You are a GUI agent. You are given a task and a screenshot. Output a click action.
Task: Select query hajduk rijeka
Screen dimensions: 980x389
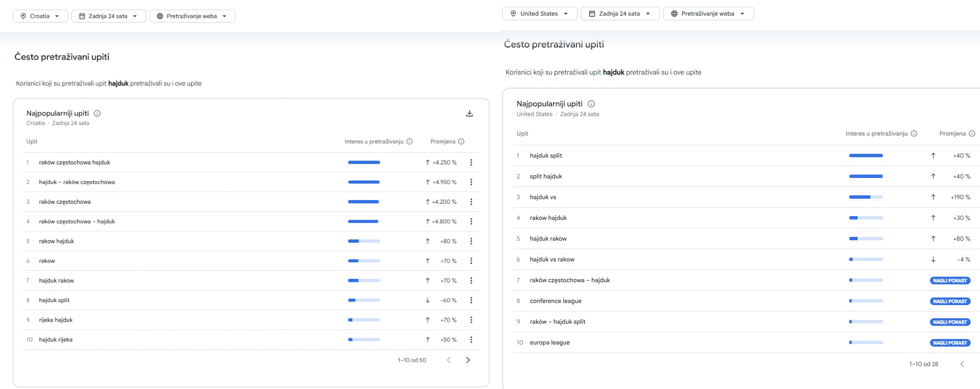56,340
